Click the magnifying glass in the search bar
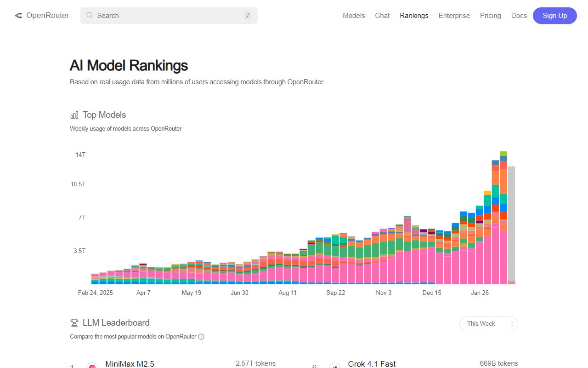Screen dimensions: 588x368 tap(90, 15)
